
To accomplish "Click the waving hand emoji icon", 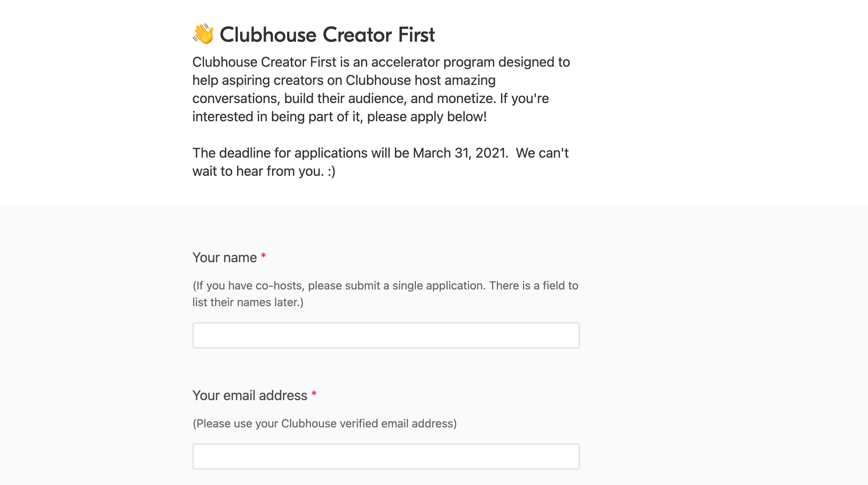I will [x=203, y=34].
